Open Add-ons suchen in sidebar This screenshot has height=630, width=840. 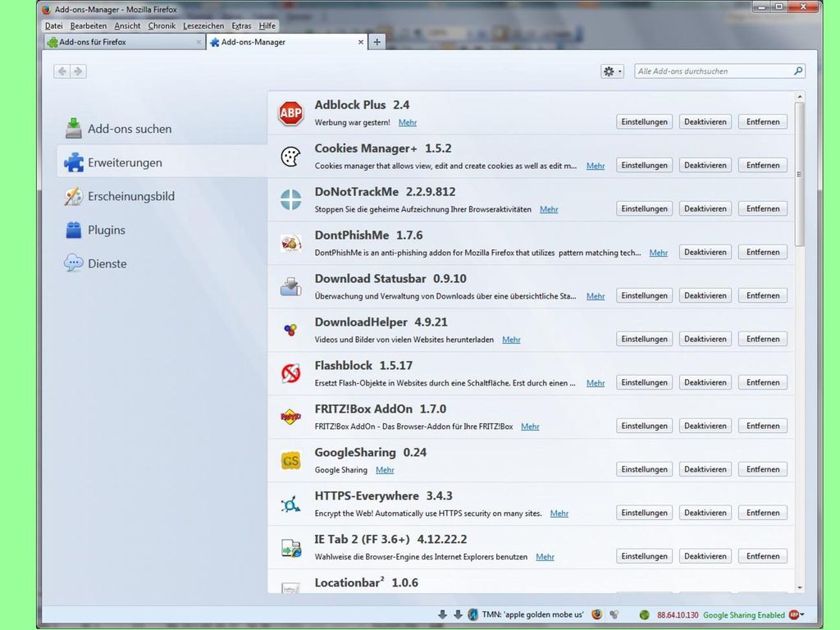162,129
